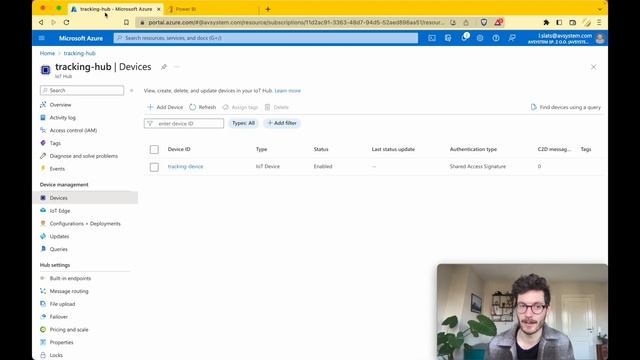Go back with the browser back arrow
Viewport: 640px width, 360px height.
(41, 22)
